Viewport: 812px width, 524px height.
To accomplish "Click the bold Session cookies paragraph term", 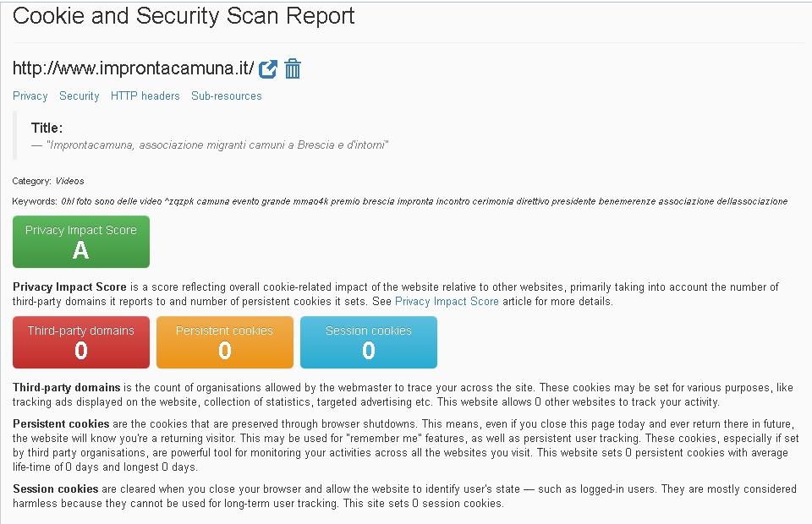I will tap(56, 489).
